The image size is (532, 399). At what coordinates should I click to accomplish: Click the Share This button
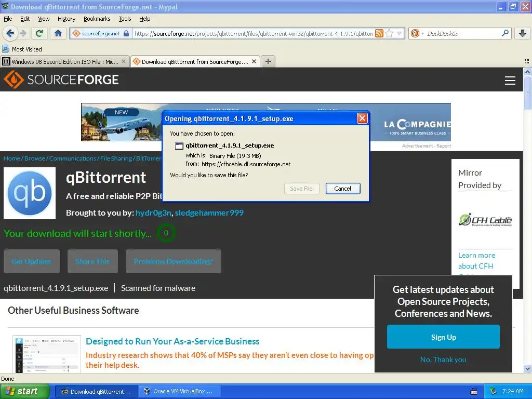pos(92,261)
